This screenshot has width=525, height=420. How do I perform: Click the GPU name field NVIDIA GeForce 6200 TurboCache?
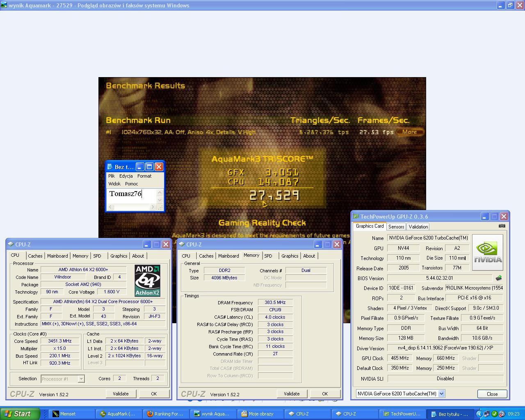click(428, 238)
